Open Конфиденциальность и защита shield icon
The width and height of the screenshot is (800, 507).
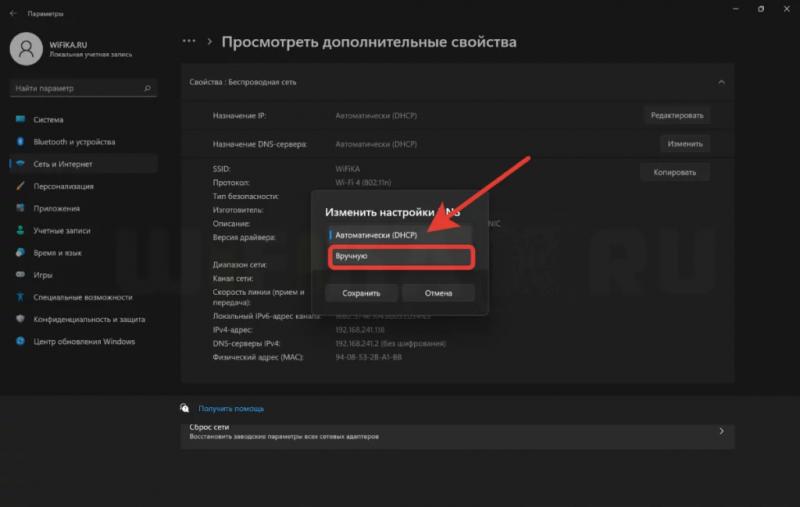tap(21, 319)
